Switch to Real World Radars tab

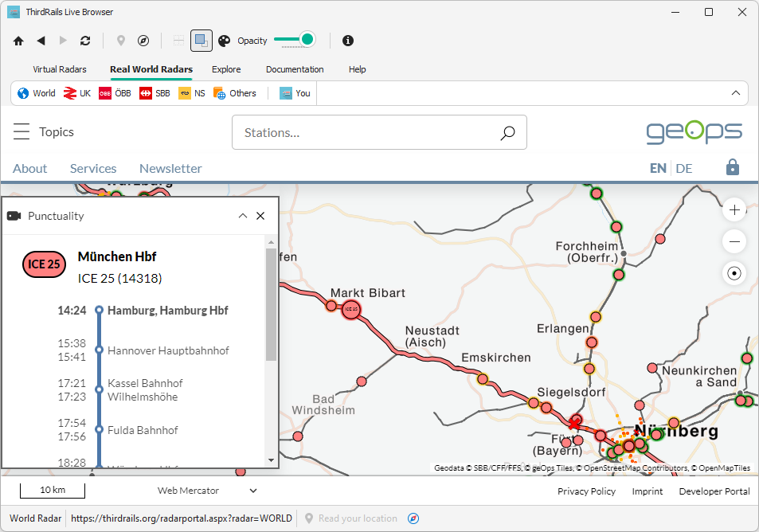[x=151, y=69]
